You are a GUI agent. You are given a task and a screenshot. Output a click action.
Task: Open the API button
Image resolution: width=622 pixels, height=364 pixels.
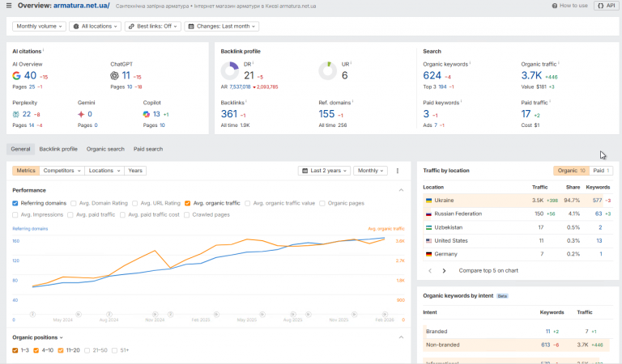604,6
